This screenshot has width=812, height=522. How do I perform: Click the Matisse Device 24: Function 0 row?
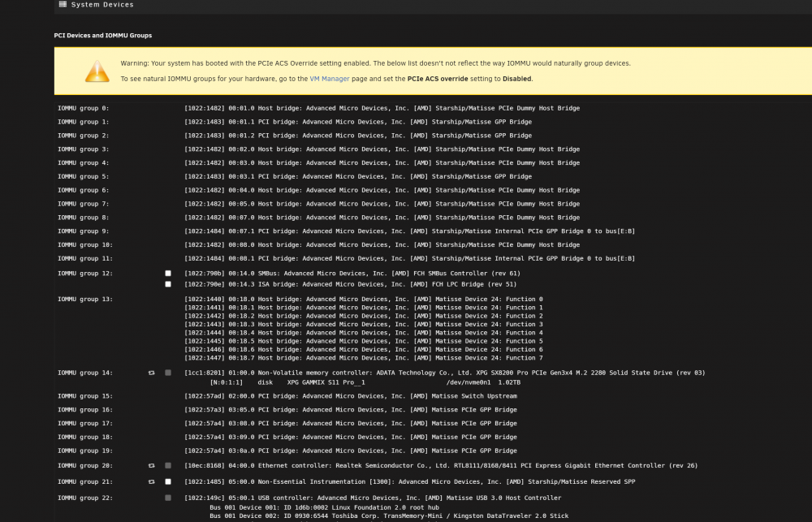tap(364, 300)
